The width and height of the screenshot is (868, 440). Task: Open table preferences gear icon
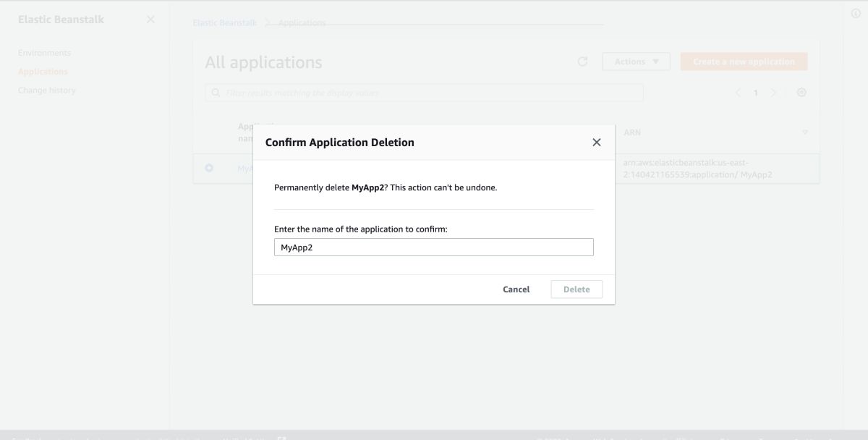[801, 93]
